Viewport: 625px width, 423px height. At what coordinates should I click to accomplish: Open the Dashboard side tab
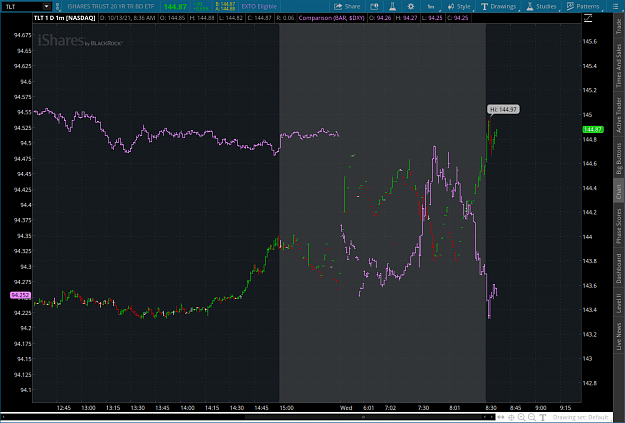(x=618, y=268)
